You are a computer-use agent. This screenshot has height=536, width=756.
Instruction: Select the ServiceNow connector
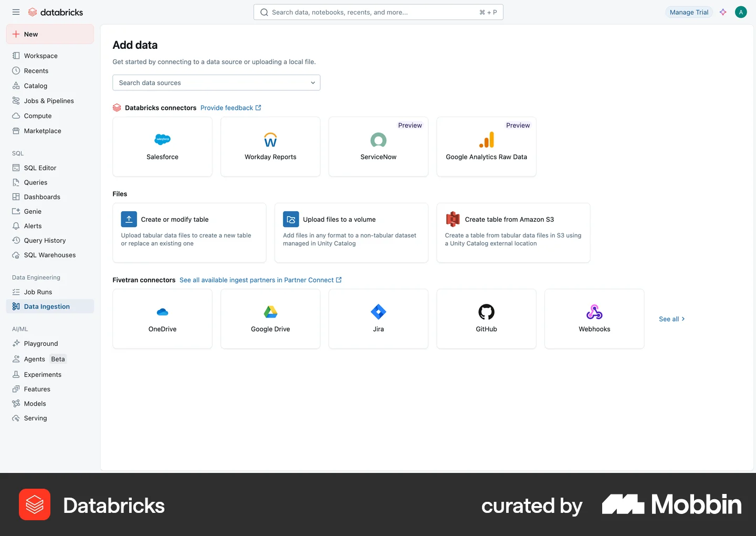point(379,147)
